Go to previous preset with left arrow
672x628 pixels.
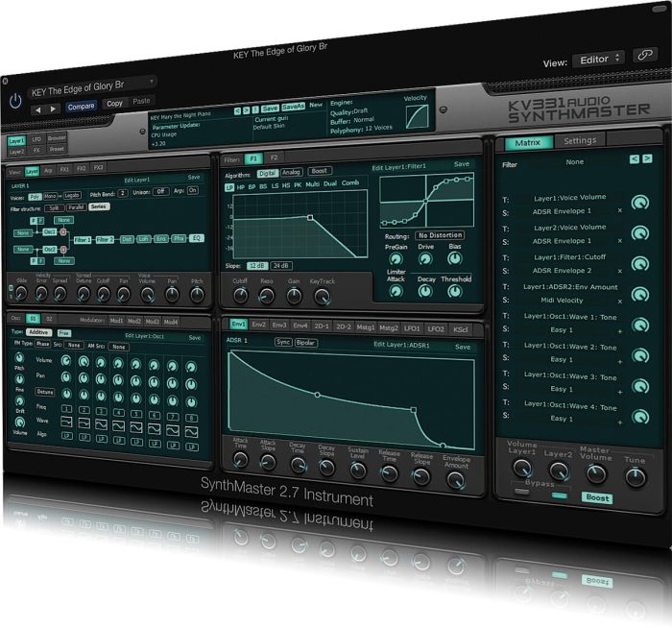click(x=38, y=109)
